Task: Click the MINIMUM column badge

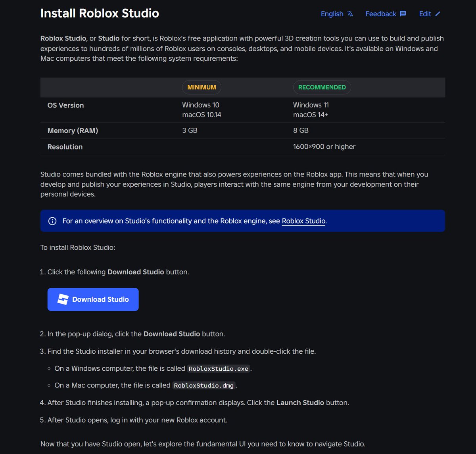Action: coord(202,87)
